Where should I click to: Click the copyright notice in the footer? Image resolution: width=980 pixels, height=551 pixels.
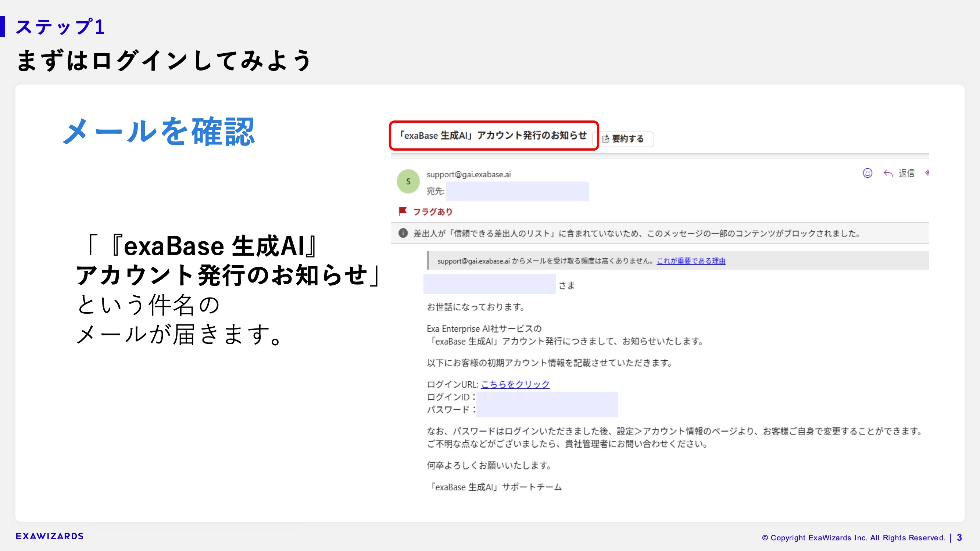[853, 538]
